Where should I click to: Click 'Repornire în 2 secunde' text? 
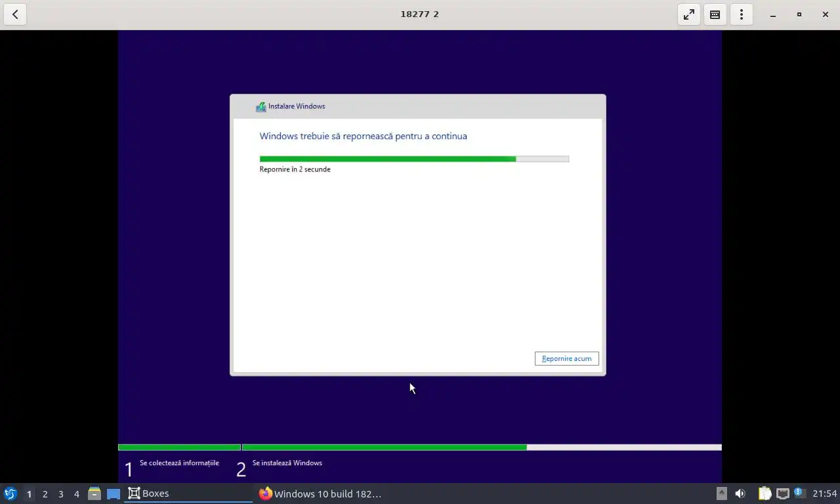(x=295, y=169)
